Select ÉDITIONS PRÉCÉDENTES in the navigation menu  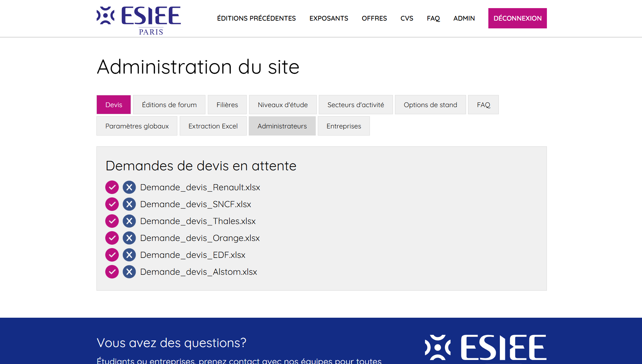coord(256,18)
